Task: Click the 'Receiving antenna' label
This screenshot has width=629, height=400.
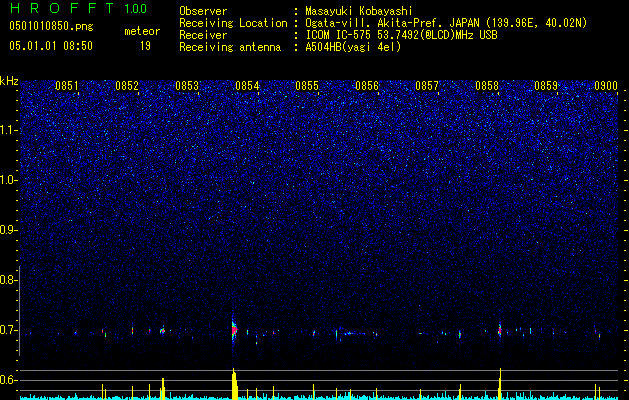Action: pos(230,47)
